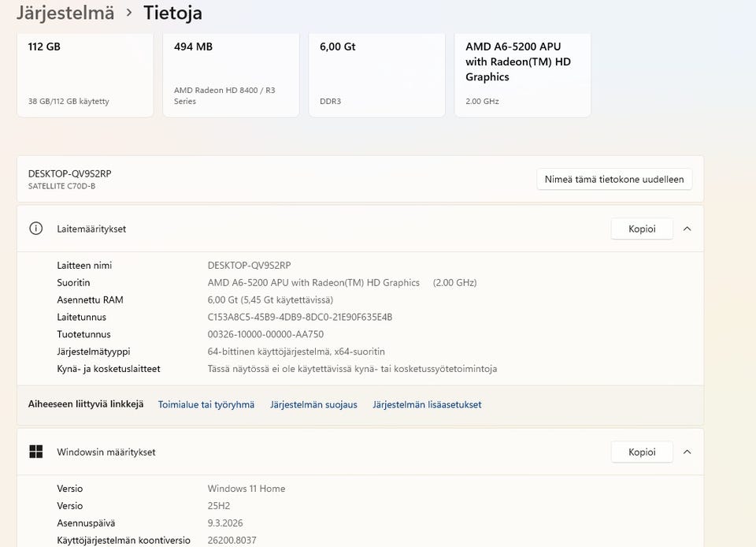756x547 pixels.
Task: Click the info icon beside Laitemääritykset
Action: [35, 229]
